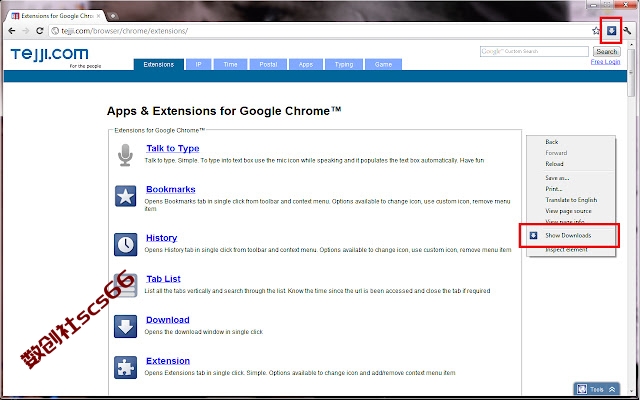Reload the page with the refresh icon
The width and height of the screenshot is (640, 400).
pyautogui.click(x=40, y=31)
